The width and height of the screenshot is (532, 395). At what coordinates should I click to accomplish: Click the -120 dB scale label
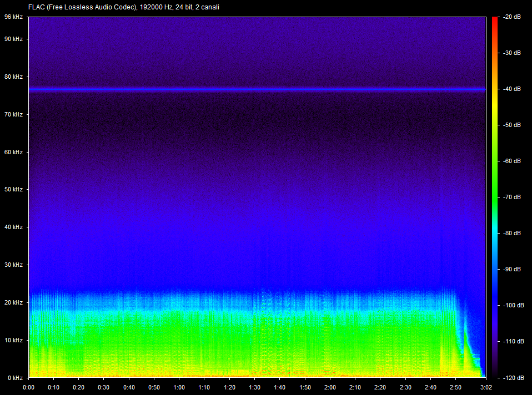[513, 378]
